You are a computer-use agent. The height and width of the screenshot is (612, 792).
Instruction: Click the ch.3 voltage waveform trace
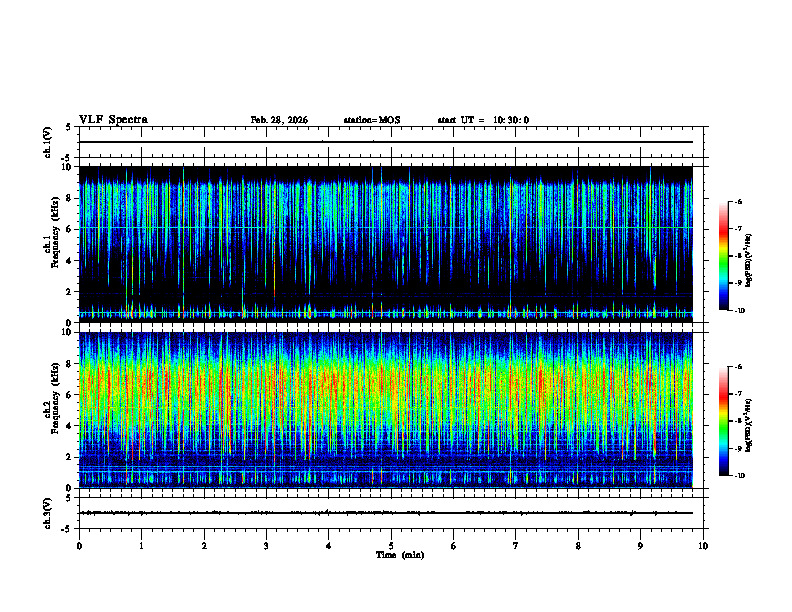(386, 513)
